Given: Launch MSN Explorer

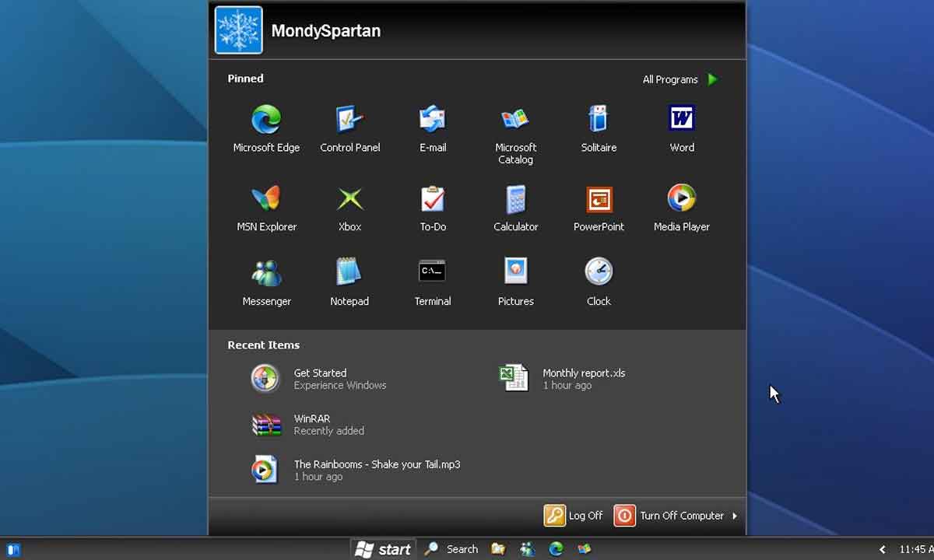Looking at the screenshot, I should [x=265, y=202].
